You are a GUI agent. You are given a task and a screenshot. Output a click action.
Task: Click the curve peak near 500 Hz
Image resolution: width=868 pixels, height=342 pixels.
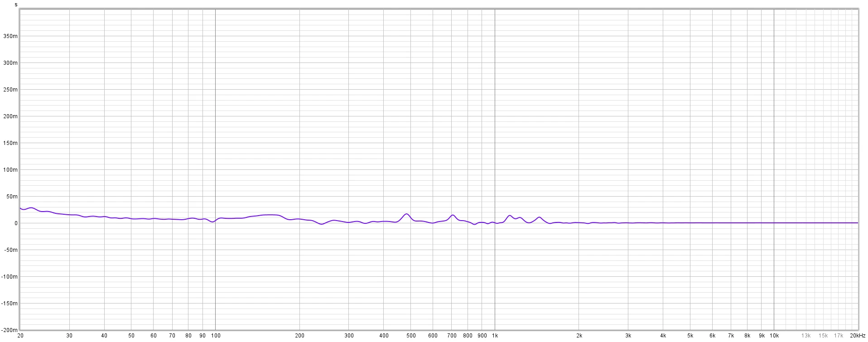coord(407,214)
